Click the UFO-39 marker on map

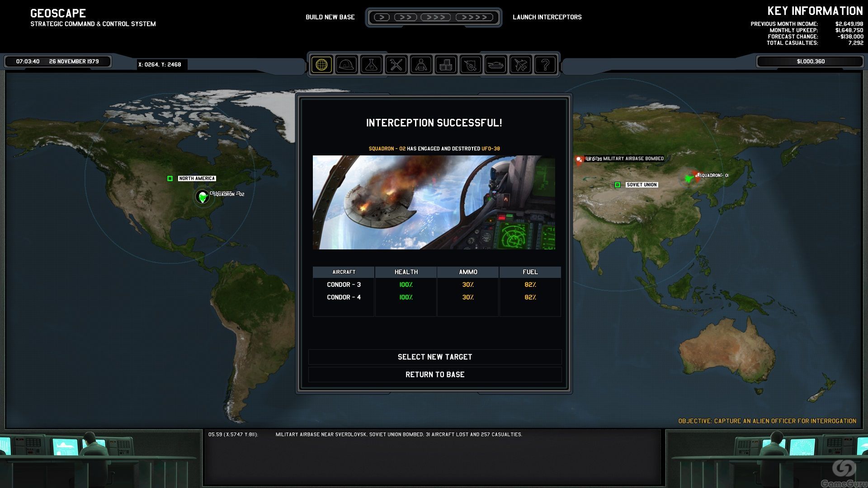click(579, 159)
